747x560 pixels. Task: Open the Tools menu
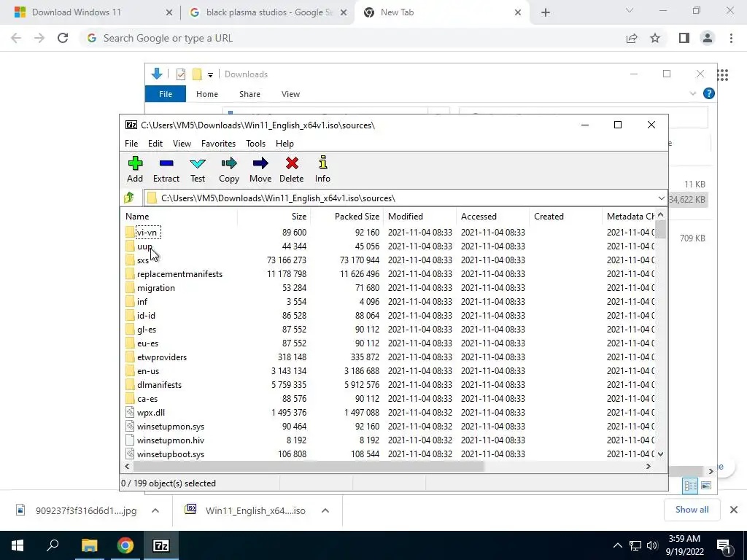255,144
